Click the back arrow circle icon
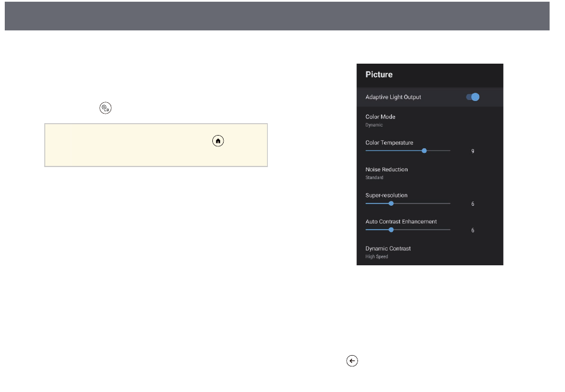The image size is (565, 392). (x=352, y=360)
